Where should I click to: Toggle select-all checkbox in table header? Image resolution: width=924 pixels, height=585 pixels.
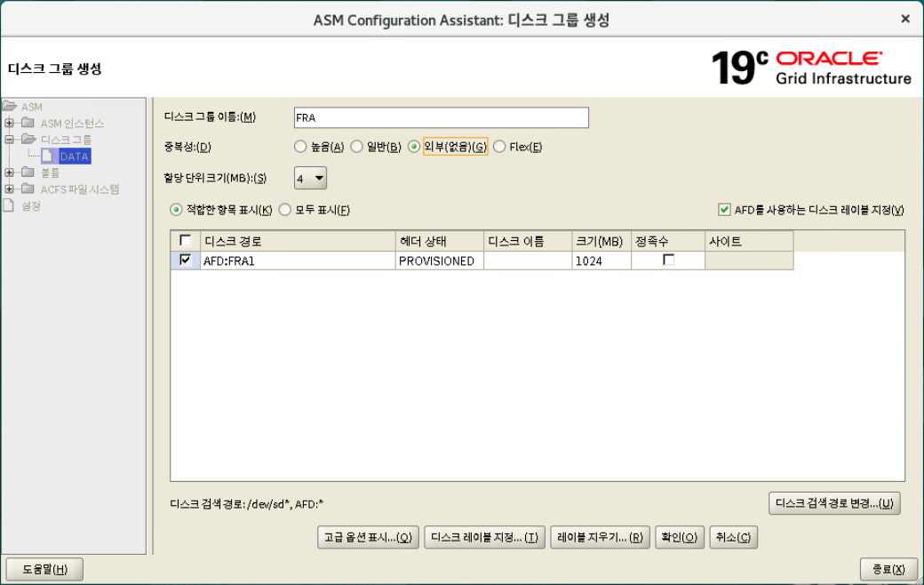tap(185, 241)
